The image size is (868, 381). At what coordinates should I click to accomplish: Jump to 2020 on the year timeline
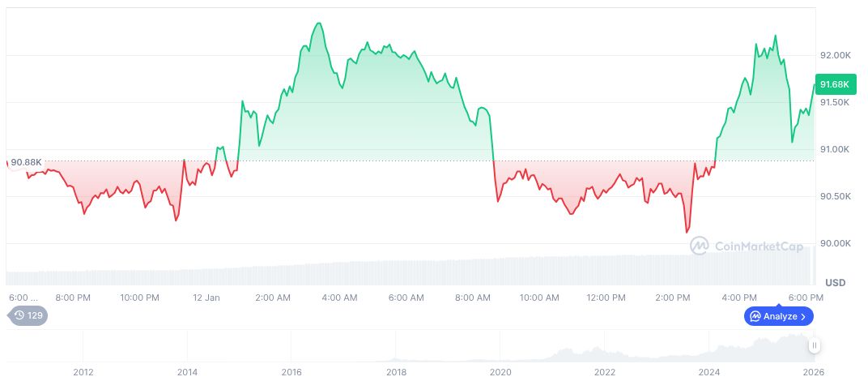tap(500, 372)
